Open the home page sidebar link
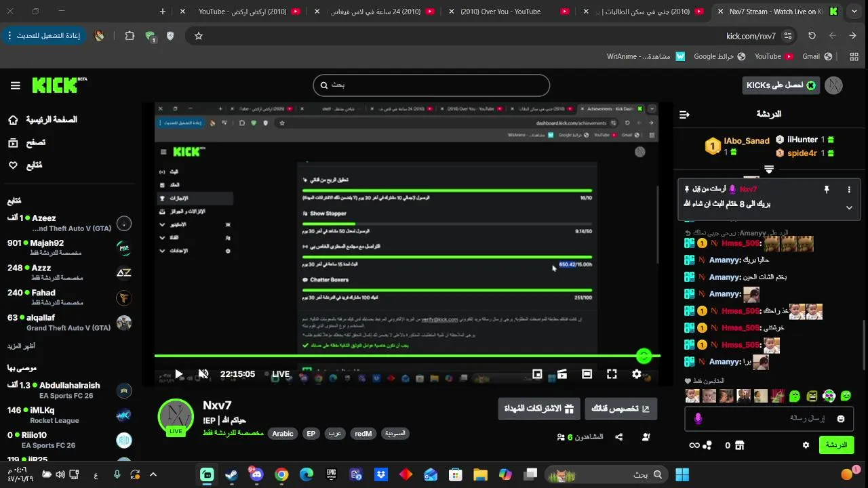 (x=42, y=120)
